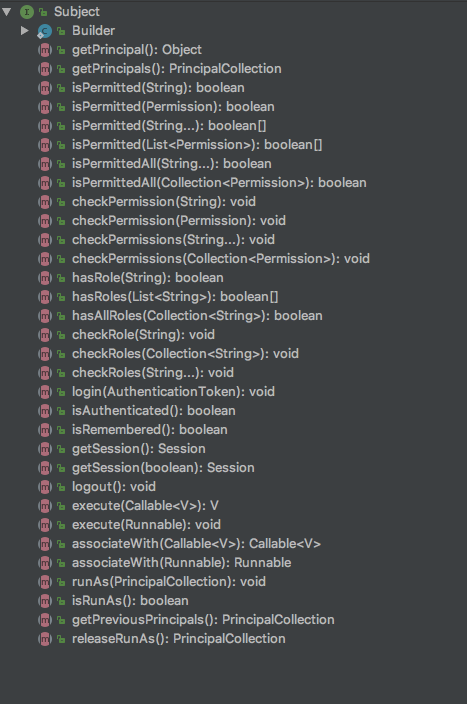
Task: Expand the Builder class node
Action: pyautogui.click(x=25, y=31)
